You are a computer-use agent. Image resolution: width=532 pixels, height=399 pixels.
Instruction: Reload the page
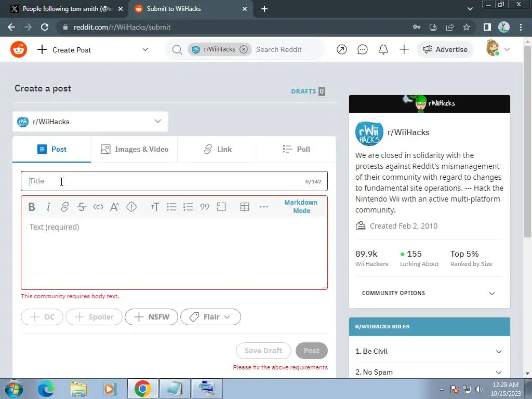pyautogui.click(x=45, y=27)
